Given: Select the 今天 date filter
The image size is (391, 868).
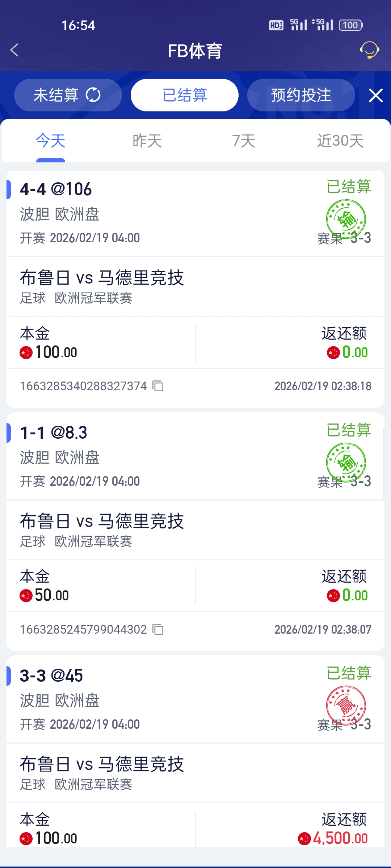Looking at the screenshot, I should coord(51,141).
